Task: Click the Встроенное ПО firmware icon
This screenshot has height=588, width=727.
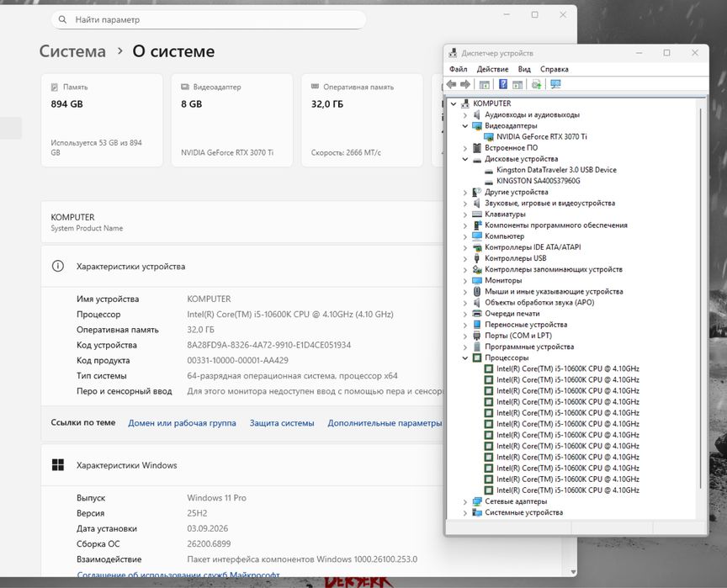Action: tap(476, 148)
